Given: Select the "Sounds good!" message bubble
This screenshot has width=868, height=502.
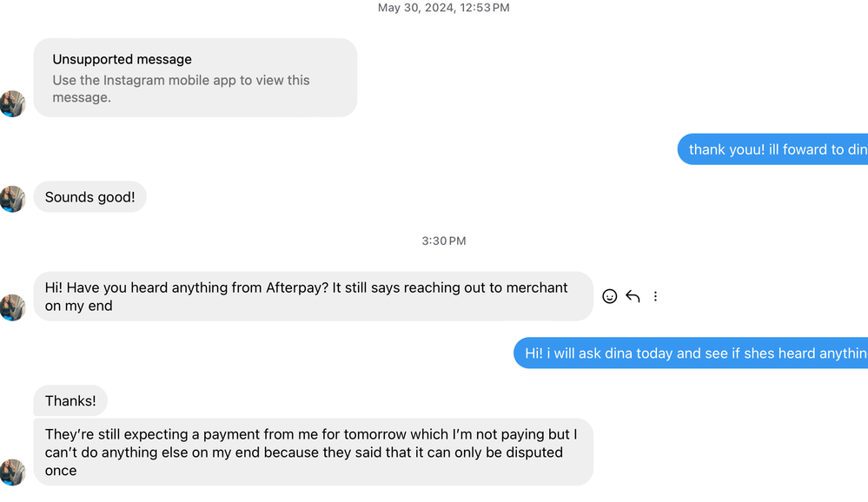Looking at the screenshot, I should click(90, 197).
